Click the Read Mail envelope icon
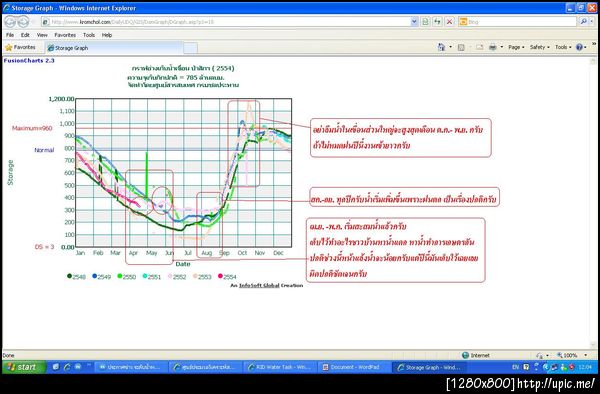 [479, 47]
